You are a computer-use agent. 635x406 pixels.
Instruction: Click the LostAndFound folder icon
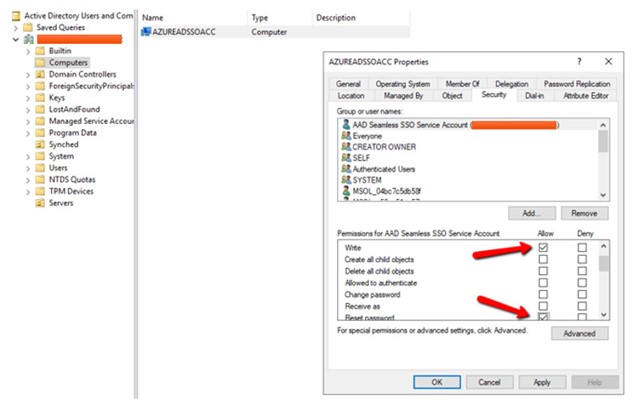[40, 110]
